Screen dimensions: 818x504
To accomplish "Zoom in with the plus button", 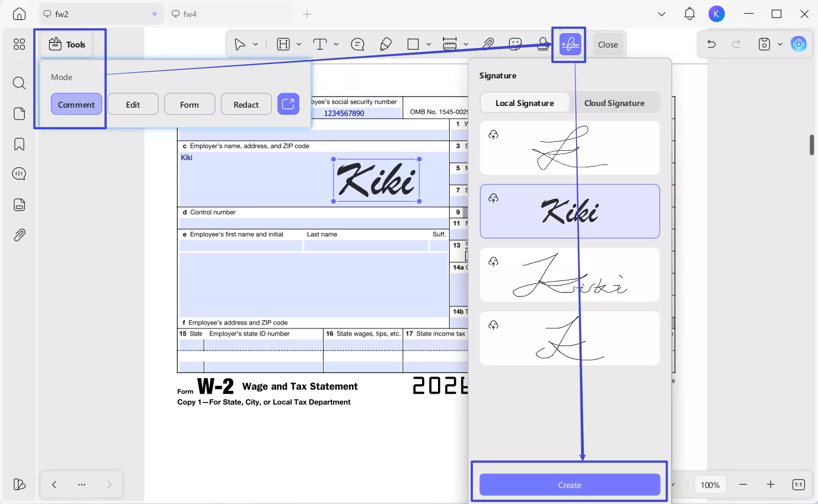I will [770, 484].
